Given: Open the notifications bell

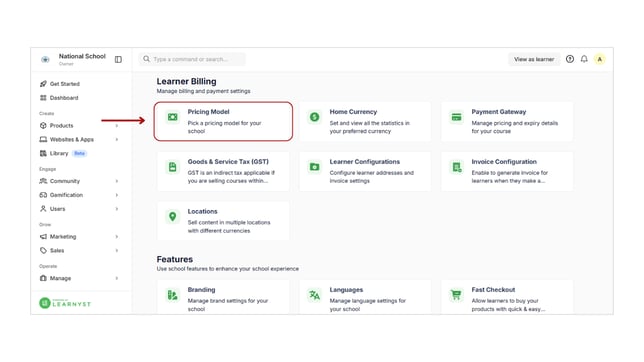Looking at the screenshot, I should click(584, 59).
